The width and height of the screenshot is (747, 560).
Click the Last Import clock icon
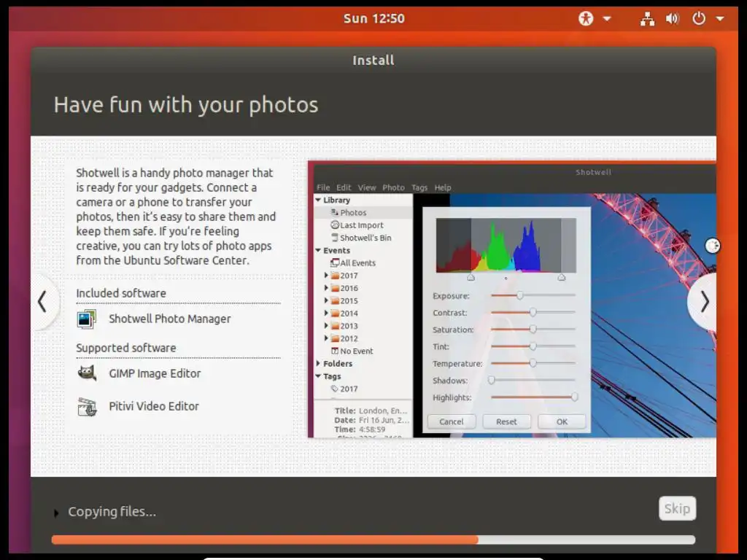[335, 225]
